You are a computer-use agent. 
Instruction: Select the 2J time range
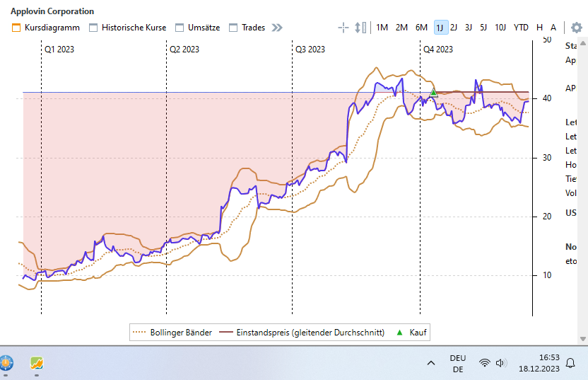454,28
